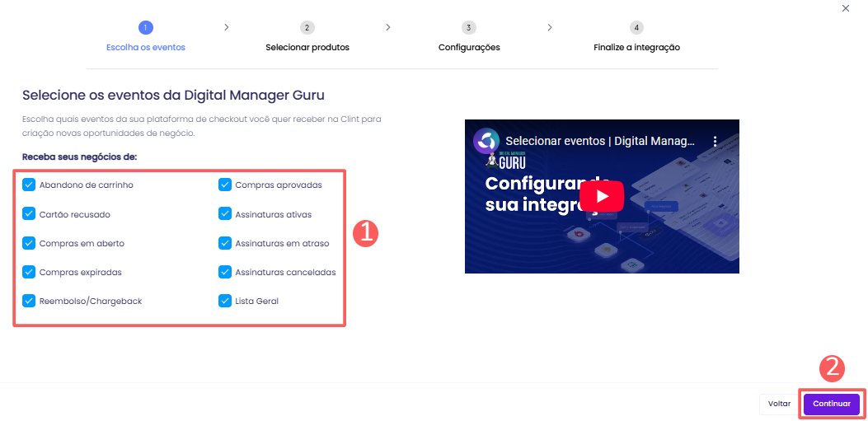Open the Configurações step tab
This screenshot has width=868, height=421.
(x=469, y=48)
